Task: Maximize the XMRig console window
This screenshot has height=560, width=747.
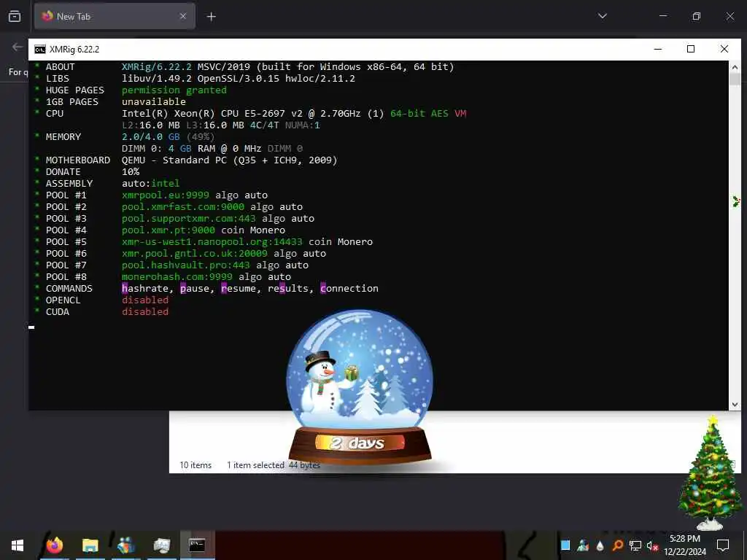Action: [x=691, y=49]
